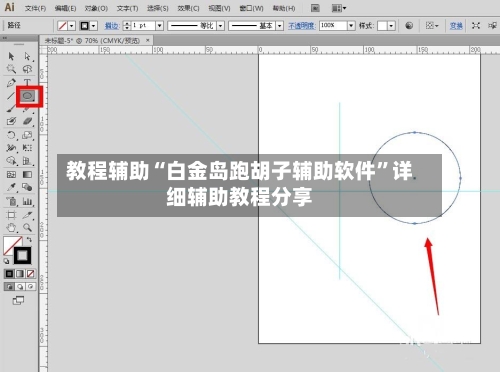
Task: Select the Type tool
Action: pyautogui.click(x=27, y=82)
